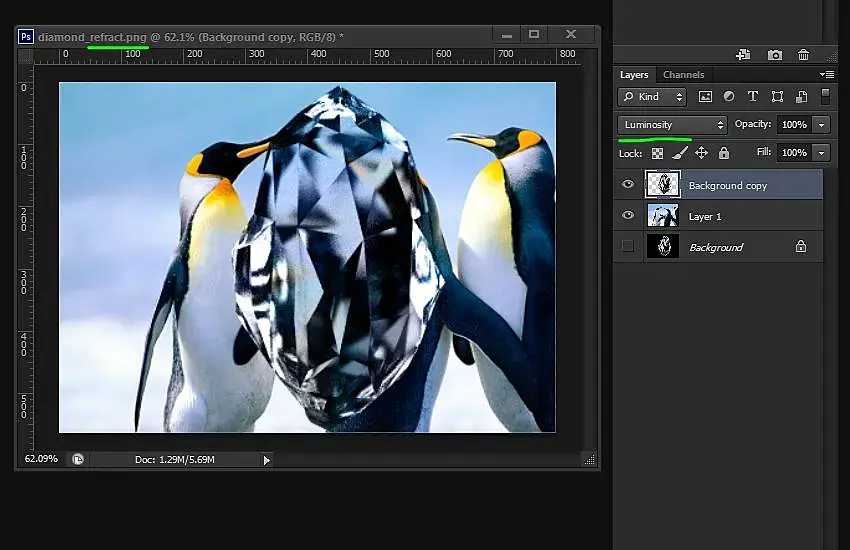
Task: Click the new document from state icon
Action: tap(743, 55)
